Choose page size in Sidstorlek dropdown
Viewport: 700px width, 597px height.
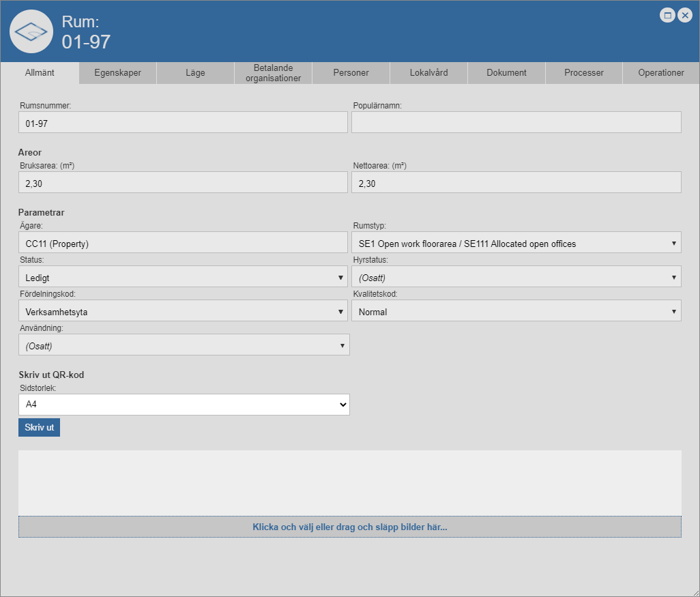pyautogui.click(x=184, y=405)
